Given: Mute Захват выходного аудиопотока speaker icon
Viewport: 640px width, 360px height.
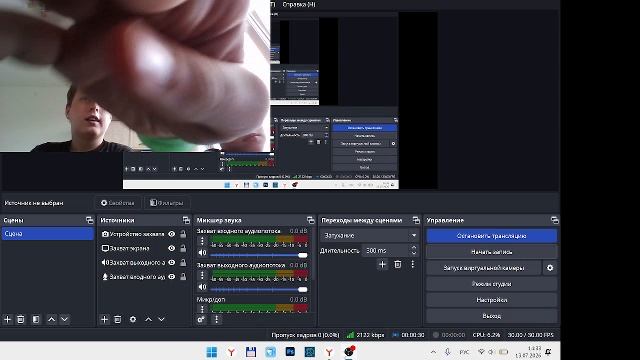Looking at the screenshot, I should tap(202, 287).
